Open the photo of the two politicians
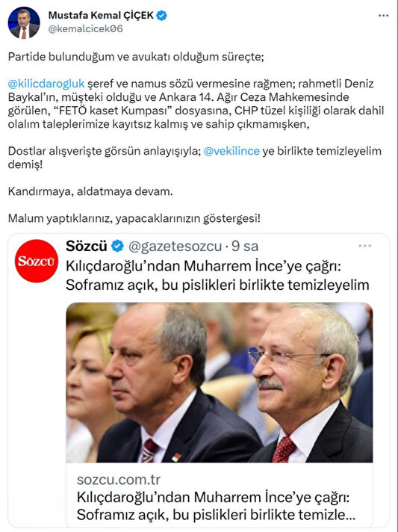The width and height of the screenshot is (398, 532). coord(220,383)
